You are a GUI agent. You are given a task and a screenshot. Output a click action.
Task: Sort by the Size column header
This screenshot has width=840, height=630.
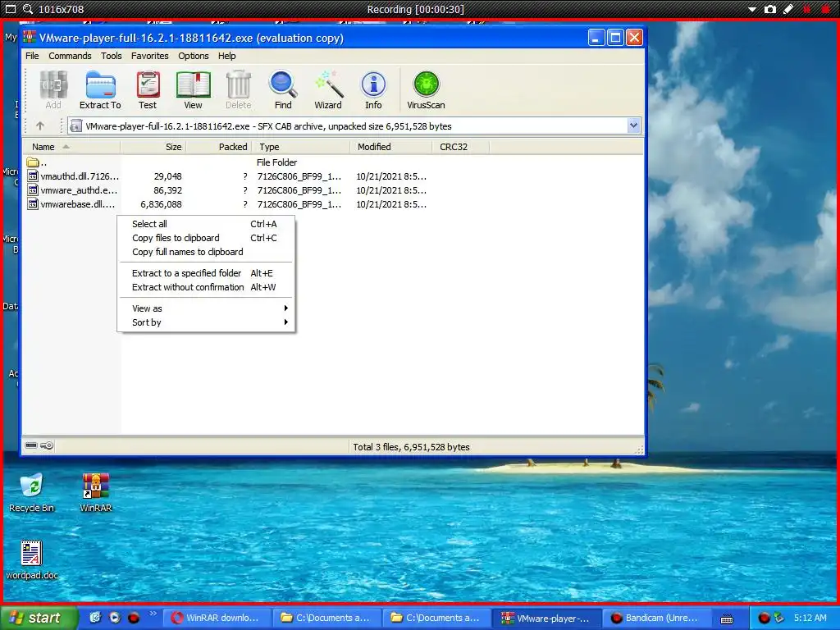(153, 147)
